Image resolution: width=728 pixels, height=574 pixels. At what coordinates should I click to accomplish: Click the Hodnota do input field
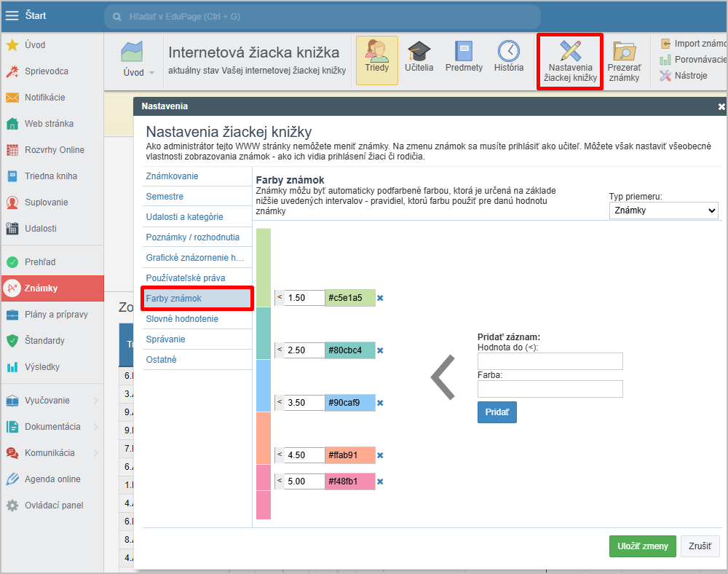pos(550,361)
